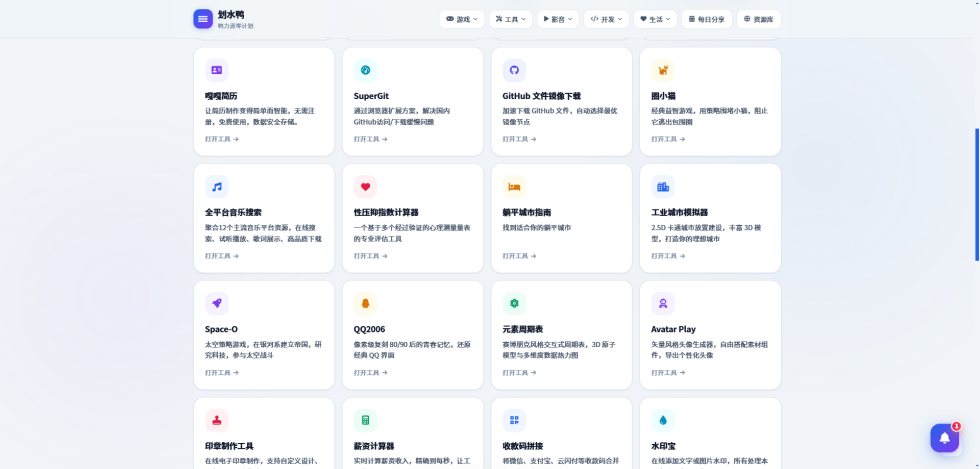This screenshot has width=980, height=469.
Task: Expand the 影音 dropdown menu
Action: pos(558,19)
